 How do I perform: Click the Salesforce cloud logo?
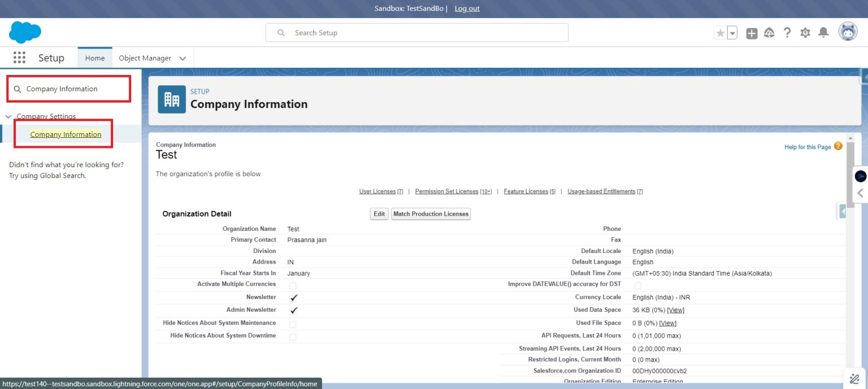pyautogui.click(x=25, y=32)
